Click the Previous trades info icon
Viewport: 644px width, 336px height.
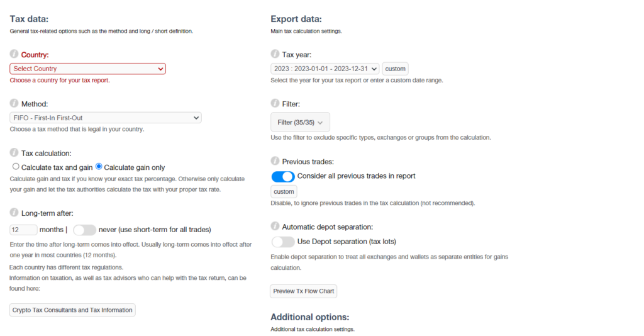click(x=275, y=160)
